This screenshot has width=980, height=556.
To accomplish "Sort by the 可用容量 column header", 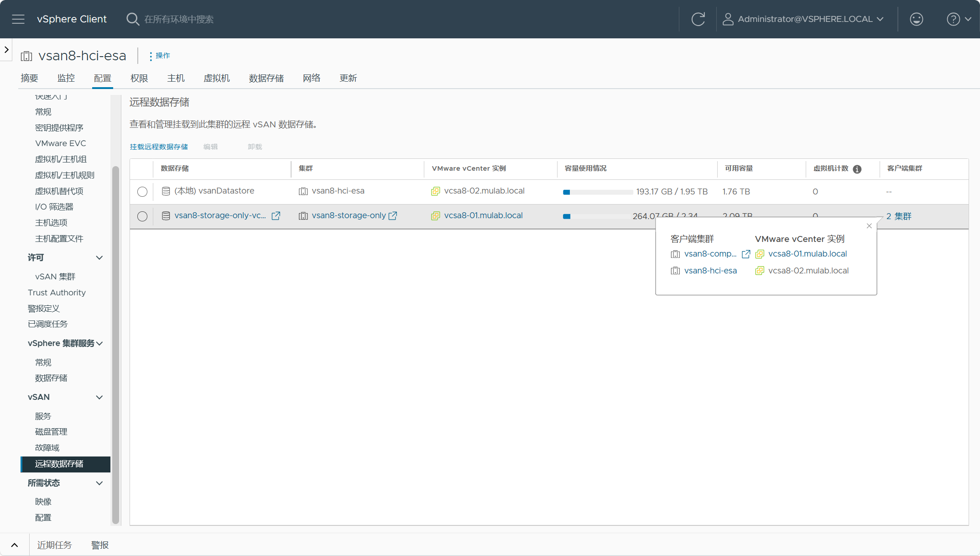I will coord(739,168).
